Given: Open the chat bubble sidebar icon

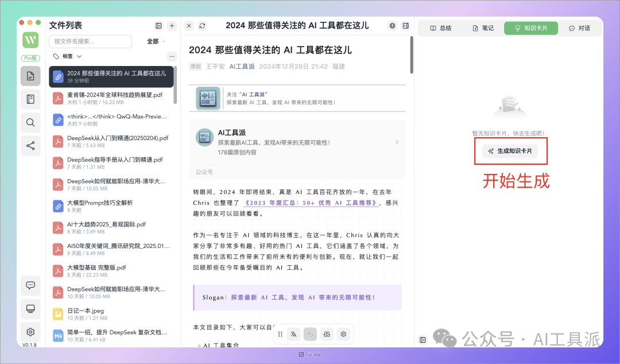Looking at the screenshot, I should point(30,285).
